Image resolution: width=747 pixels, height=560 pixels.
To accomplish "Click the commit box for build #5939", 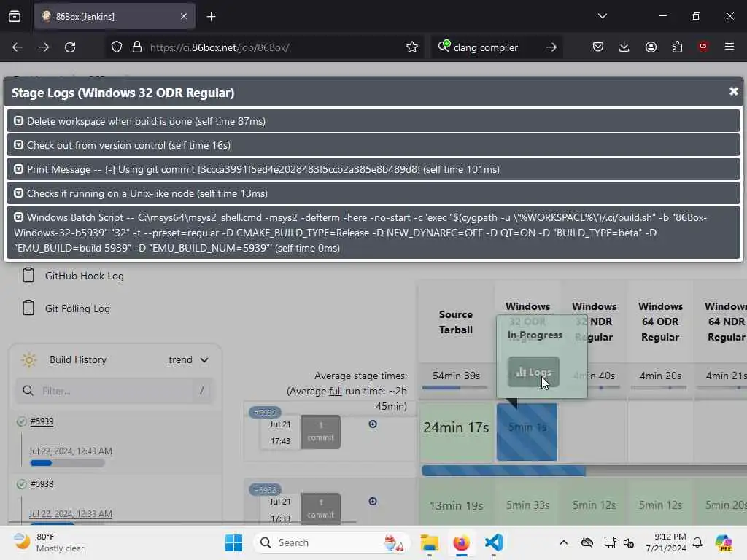I will point(321,432).
